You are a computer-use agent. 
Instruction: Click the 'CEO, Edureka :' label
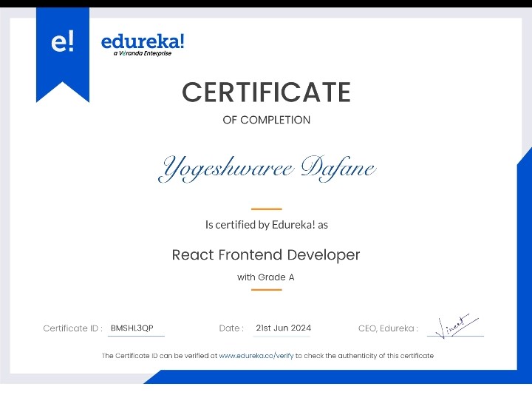[x=388, y=328]
